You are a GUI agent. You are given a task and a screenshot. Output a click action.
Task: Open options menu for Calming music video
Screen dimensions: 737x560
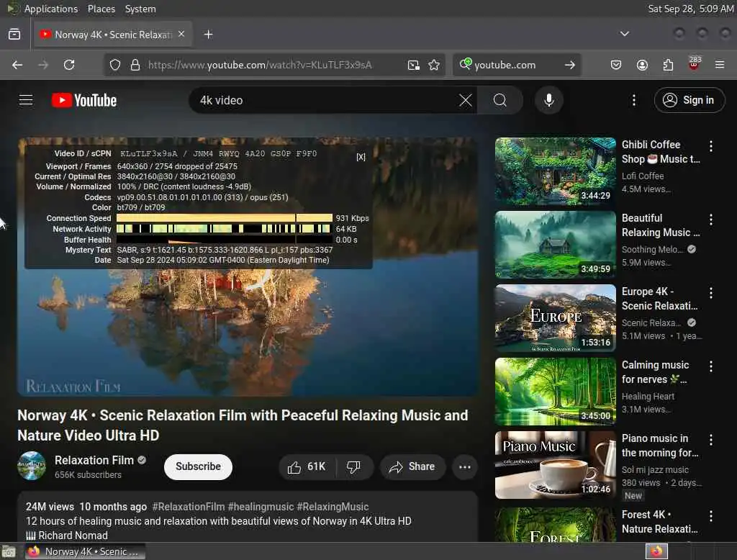click(x=710, y=366)
